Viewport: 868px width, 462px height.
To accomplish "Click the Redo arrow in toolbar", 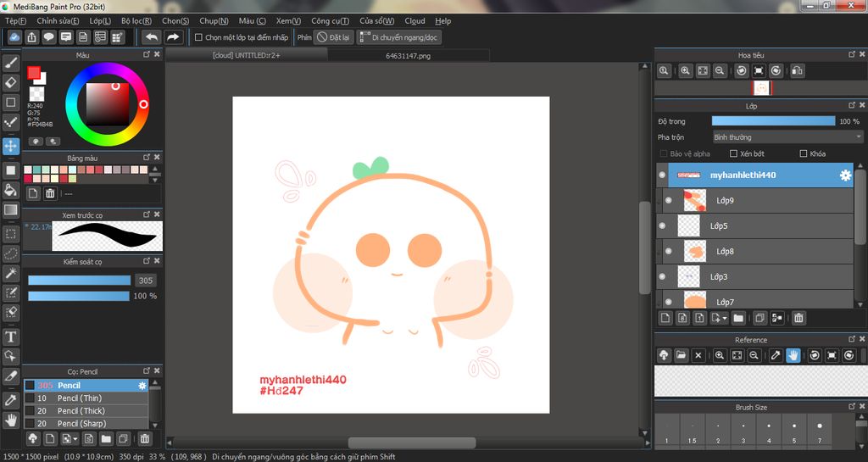I will [x=173, y=37].
